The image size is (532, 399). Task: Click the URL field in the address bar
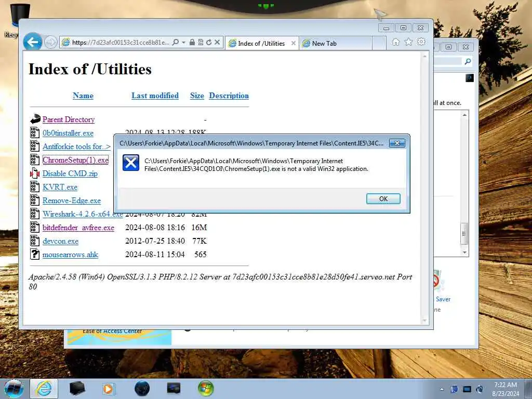(121, 43)
